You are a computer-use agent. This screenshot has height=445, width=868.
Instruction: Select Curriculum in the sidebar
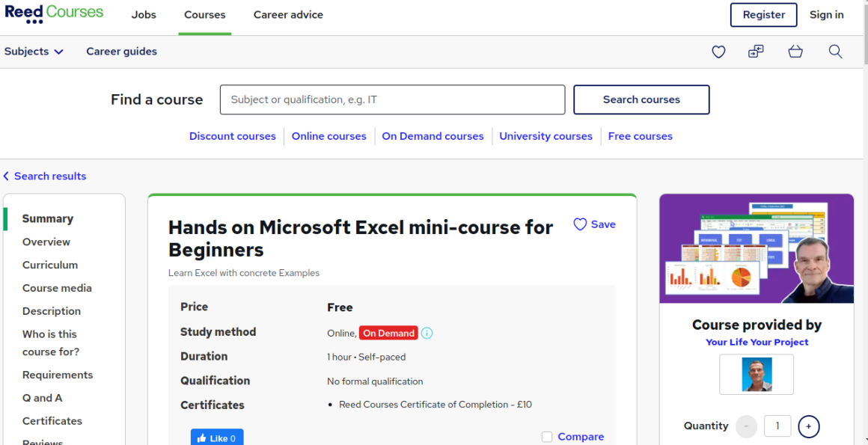click(50, 264)
